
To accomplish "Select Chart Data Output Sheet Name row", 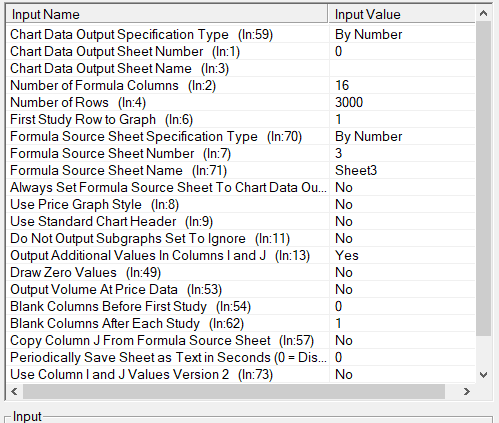I will 241,68.
